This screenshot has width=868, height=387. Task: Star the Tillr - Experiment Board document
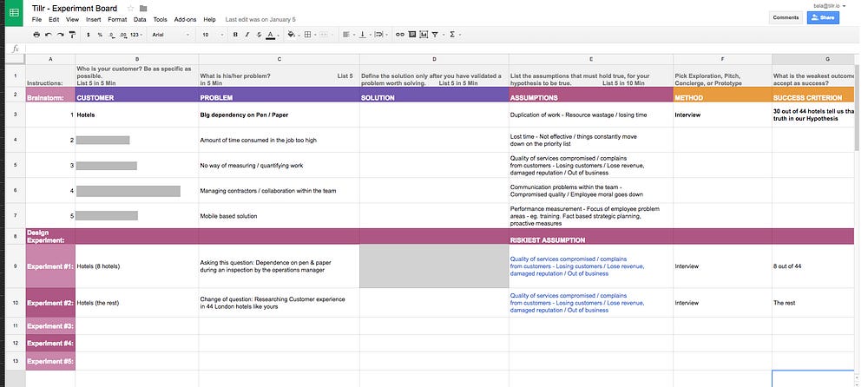click(131, 9)
